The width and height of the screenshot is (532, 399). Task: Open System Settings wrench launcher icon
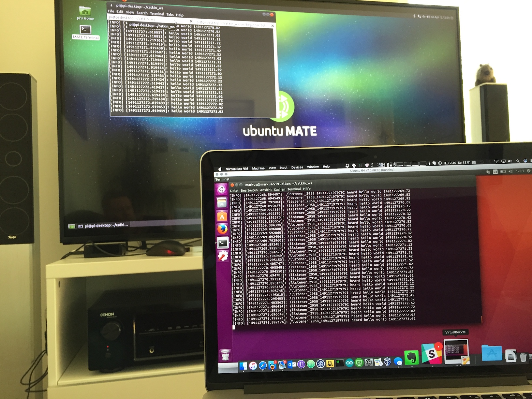[x=223, y=256]
